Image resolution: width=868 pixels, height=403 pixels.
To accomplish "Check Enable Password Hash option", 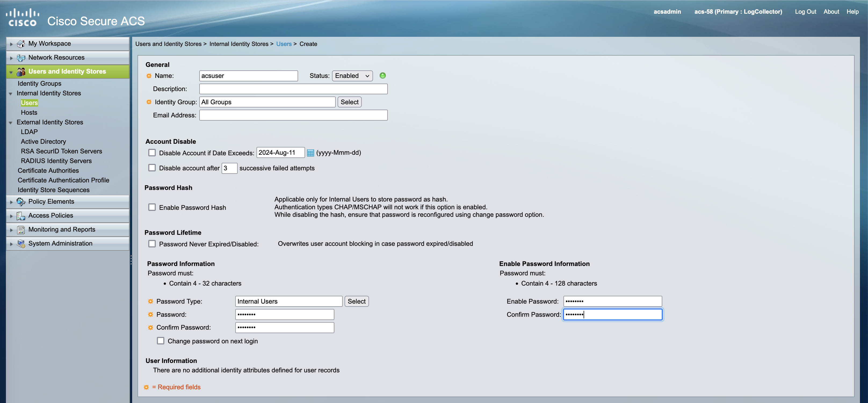I will (152, 207).
